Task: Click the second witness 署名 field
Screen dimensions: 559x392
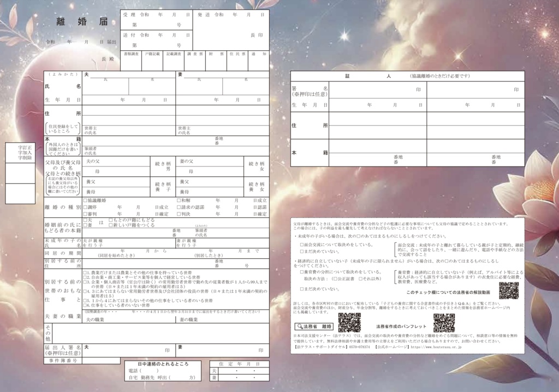Action: pyautogui.click(x=475, y=90)
